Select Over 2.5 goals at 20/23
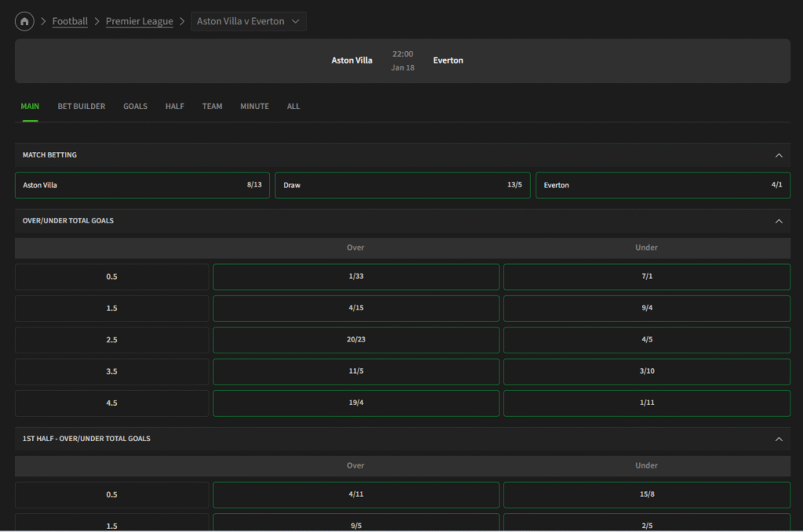The height and width of the screenshot is (532, 803). tap(355, 339)
